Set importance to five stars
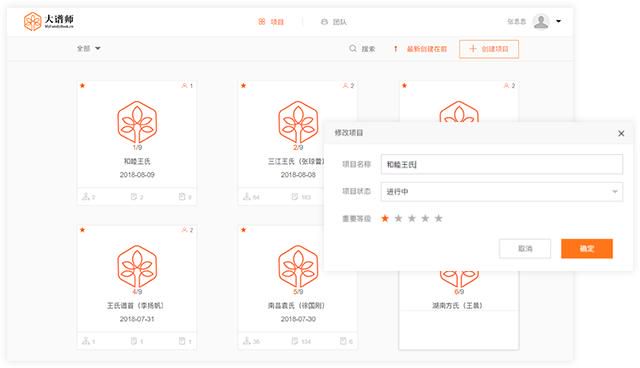Viewport: 640px width, 368px height. (x=438, y=218)
